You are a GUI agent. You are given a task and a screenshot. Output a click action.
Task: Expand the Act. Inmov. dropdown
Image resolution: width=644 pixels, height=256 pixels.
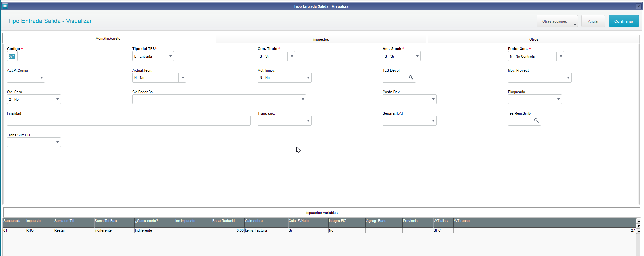coord(308,78)
